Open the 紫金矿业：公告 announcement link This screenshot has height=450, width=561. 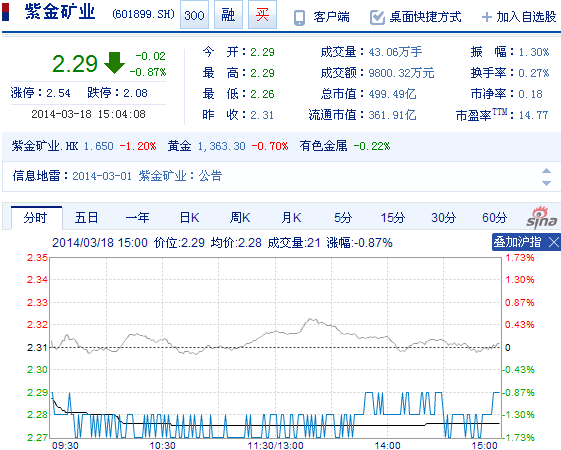tap(180, 176)
